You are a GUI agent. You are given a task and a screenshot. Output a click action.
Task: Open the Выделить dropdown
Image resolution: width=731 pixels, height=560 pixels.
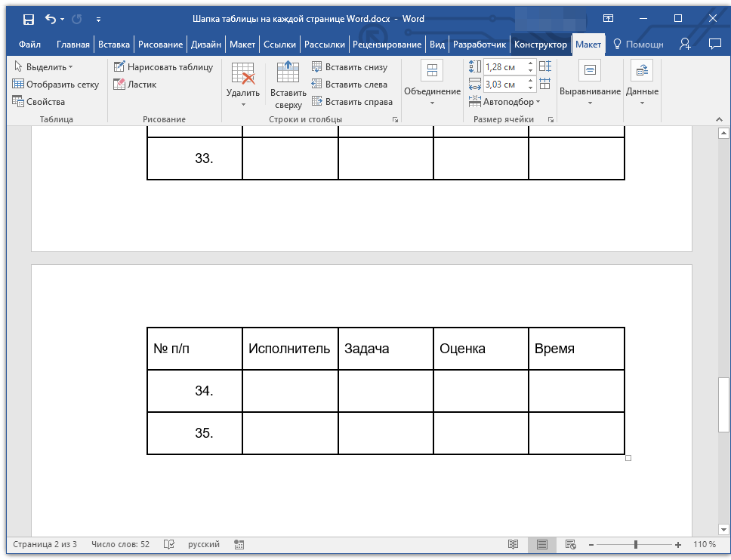coord(43,66)
